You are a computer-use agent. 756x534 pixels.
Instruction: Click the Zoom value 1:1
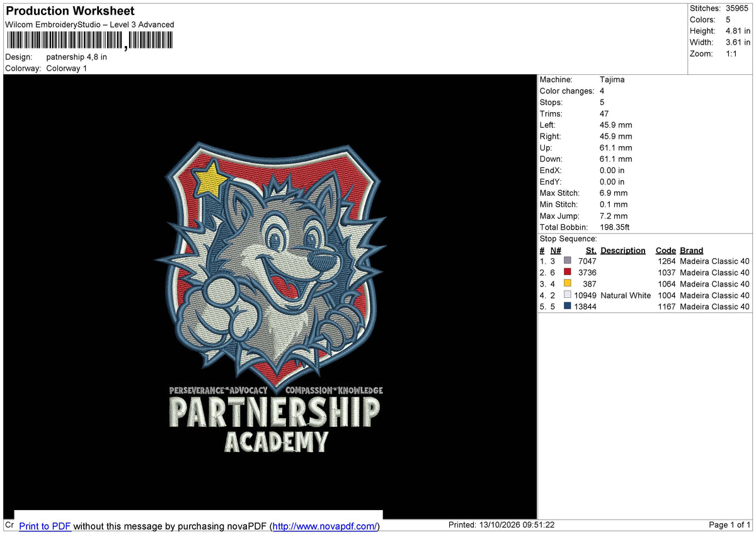(732, 54)
